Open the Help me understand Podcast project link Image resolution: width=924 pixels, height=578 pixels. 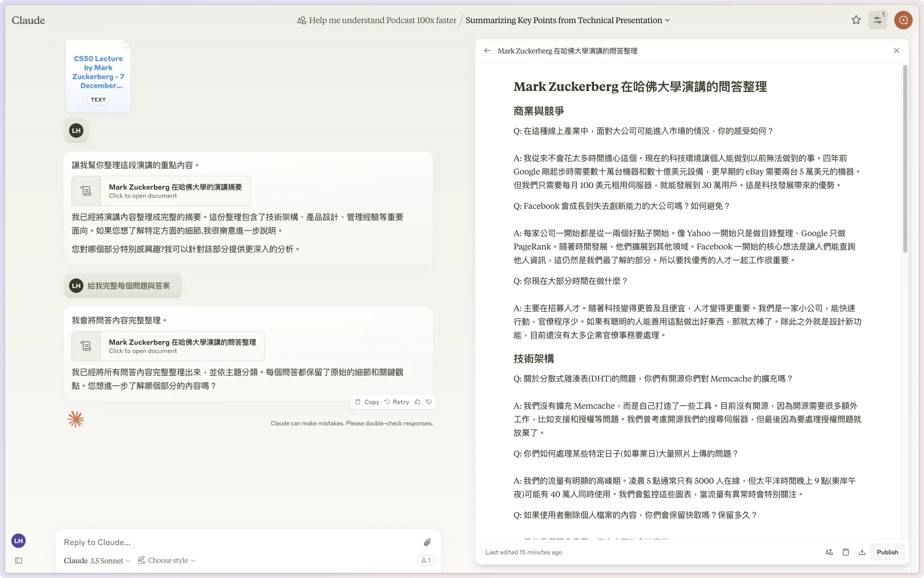click(377, 20)
